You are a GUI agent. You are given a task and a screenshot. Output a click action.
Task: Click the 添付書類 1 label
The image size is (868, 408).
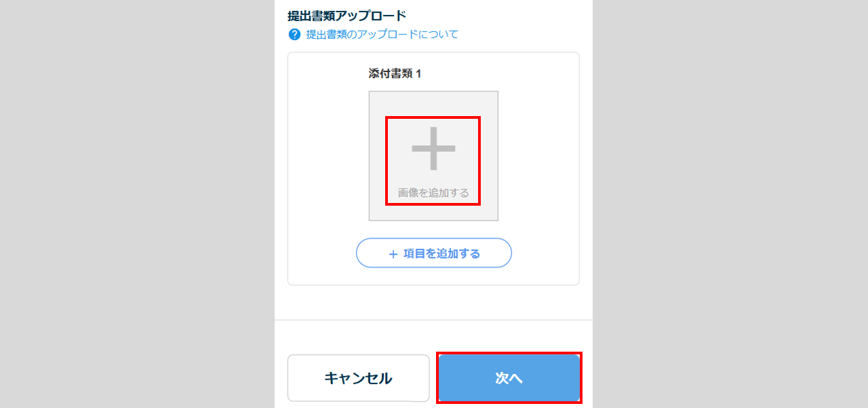395,73
